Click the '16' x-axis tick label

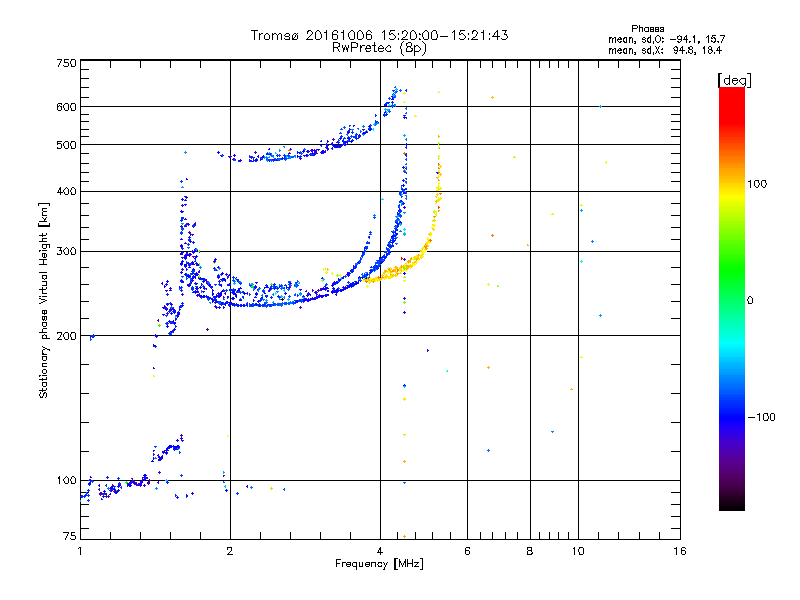tap(680, 551)
